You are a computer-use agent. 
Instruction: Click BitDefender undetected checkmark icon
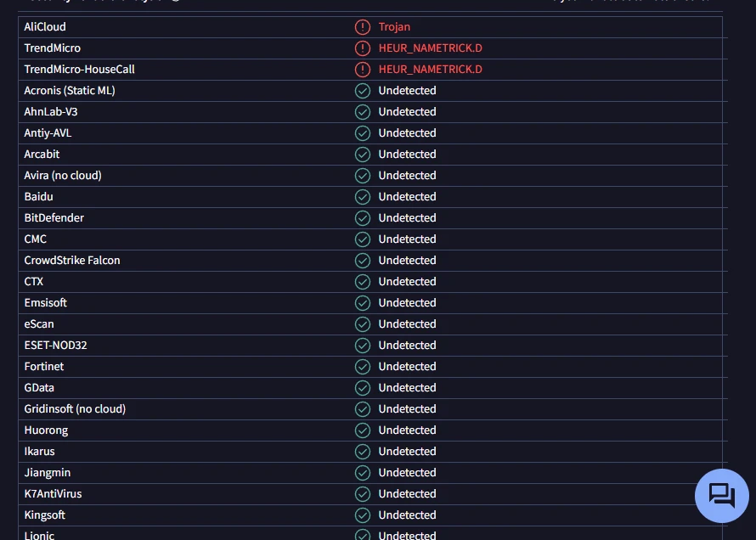pyautogui.click(x=363, y=218)
